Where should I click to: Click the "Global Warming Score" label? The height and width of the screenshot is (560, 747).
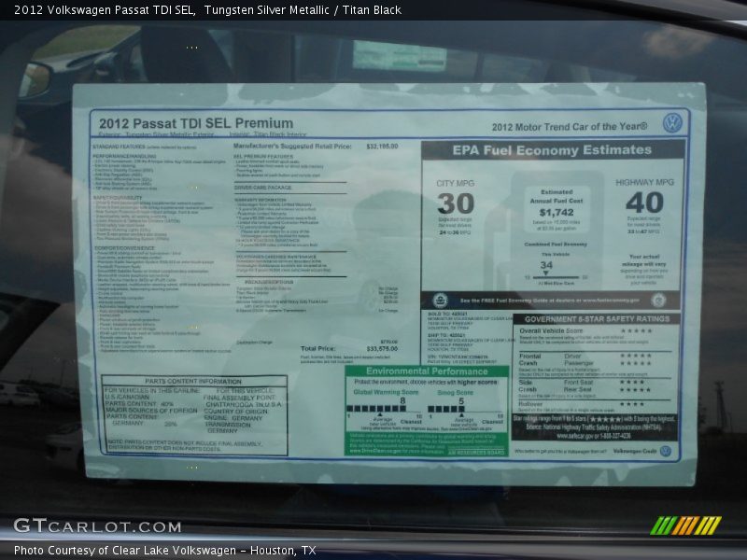pyautogui.click(x=386, y=392)
